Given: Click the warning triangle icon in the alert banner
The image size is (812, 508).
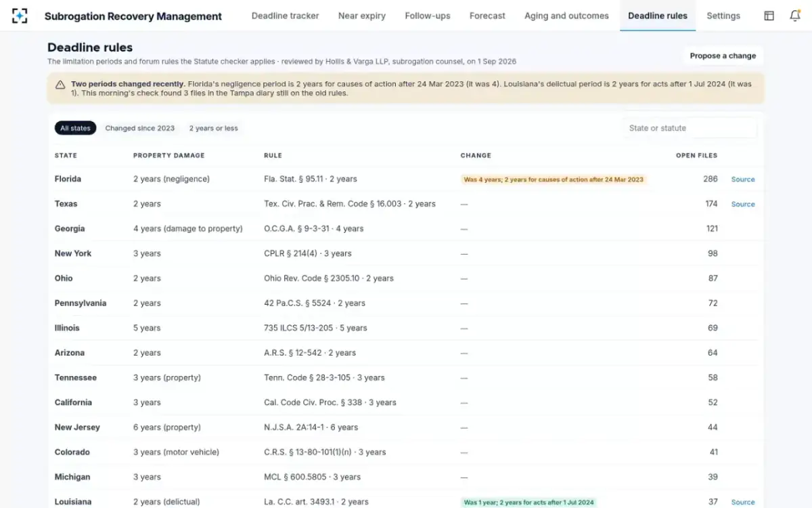Looking at the screenshot, I should 60,85.
